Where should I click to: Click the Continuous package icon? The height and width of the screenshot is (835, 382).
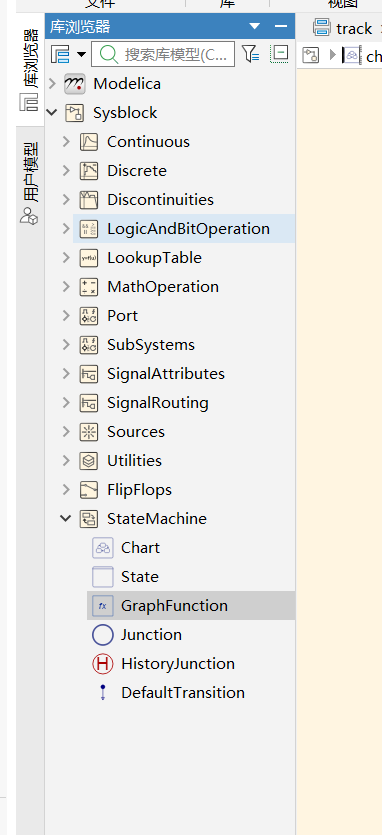(x=89, y=142)
